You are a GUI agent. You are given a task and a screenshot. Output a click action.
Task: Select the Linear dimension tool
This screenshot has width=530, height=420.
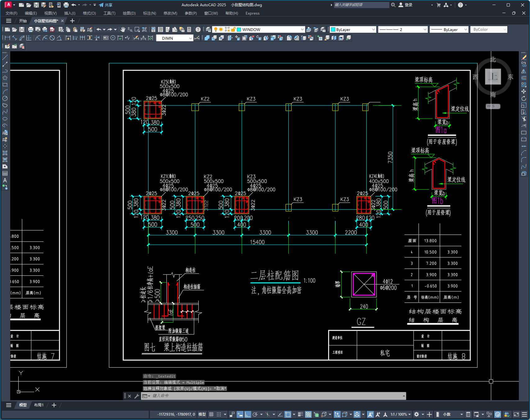(7, 38)
